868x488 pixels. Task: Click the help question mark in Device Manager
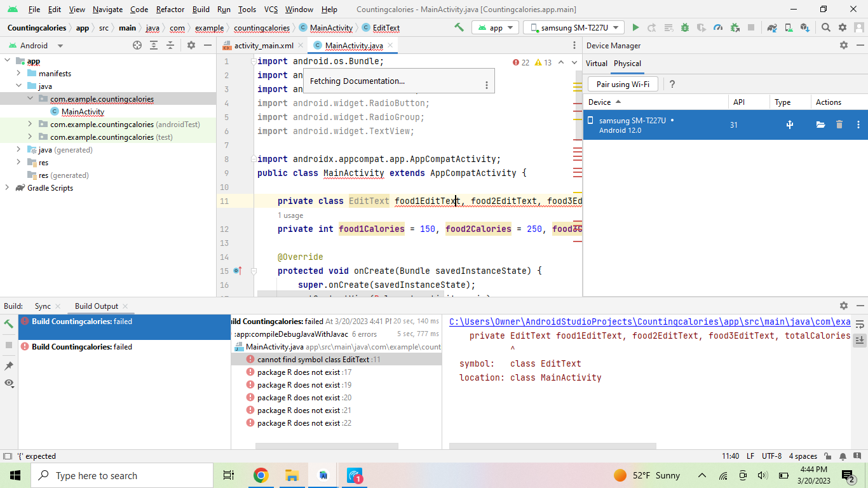[672, 84]
